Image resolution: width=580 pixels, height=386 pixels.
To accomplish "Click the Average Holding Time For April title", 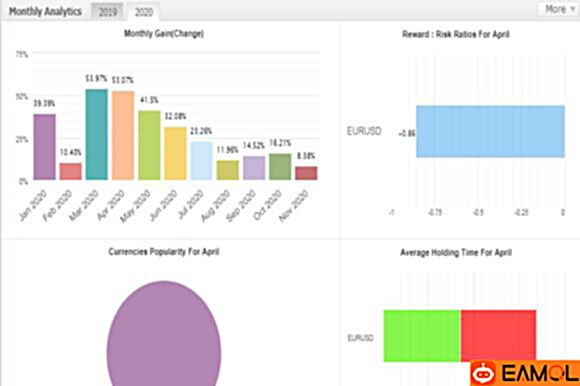I will coord(456,253).
